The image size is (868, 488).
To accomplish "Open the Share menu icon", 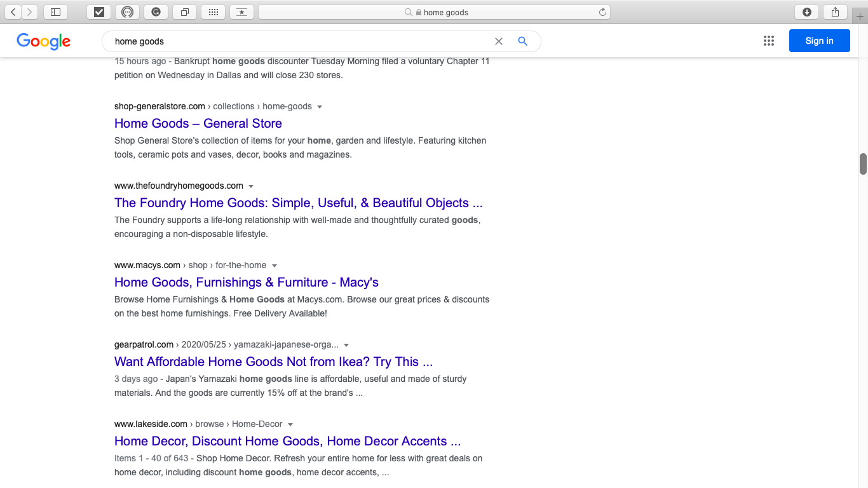I will tap(834, 11).
